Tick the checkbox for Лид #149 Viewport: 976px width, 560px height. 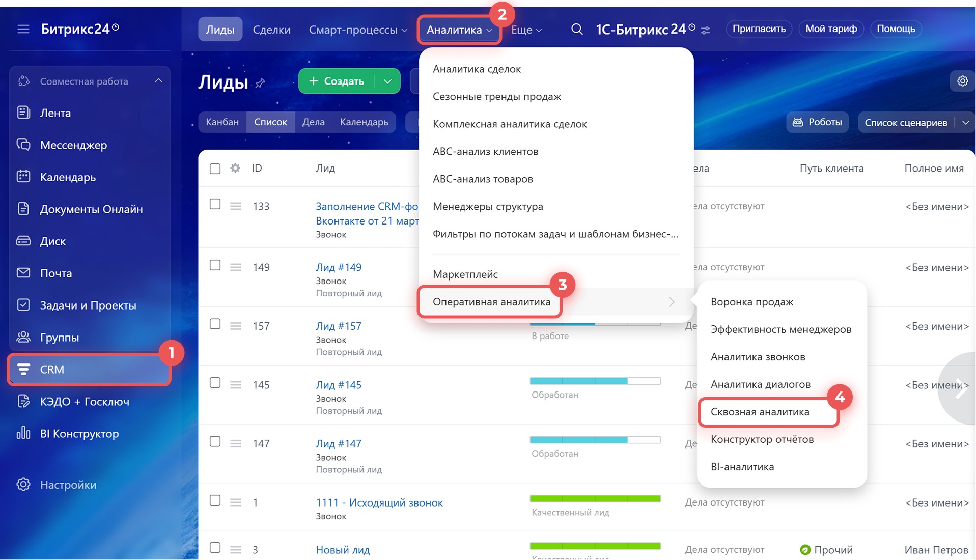tap(215, 265)
